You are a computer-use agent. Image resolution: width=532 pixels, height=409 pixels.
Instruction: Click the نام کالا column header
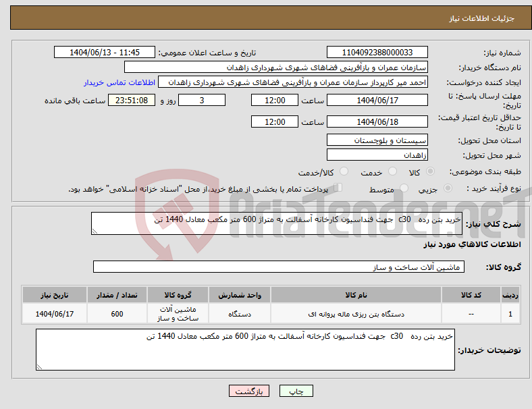click(x=356, y=295)
